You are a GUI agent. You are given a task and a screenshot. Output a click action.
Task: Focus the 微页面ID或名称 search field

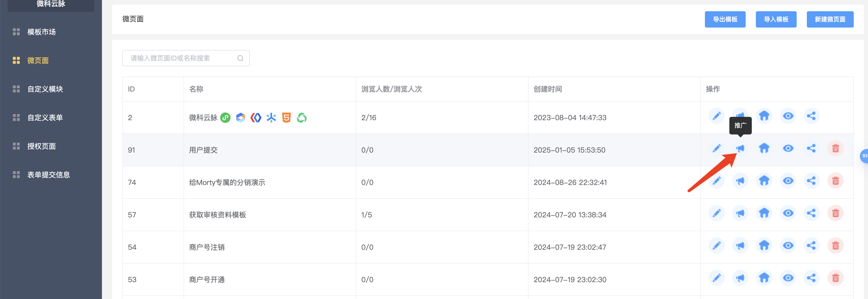tap(186, 58)
